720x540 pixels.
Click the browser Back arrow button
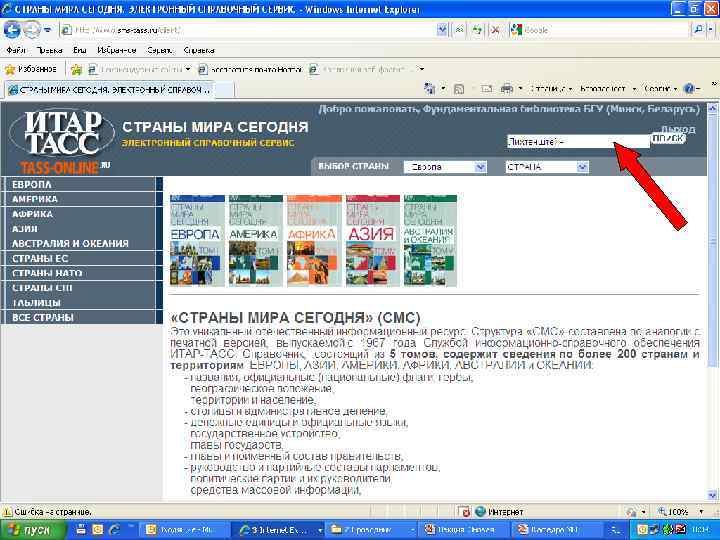pos(11,30)
